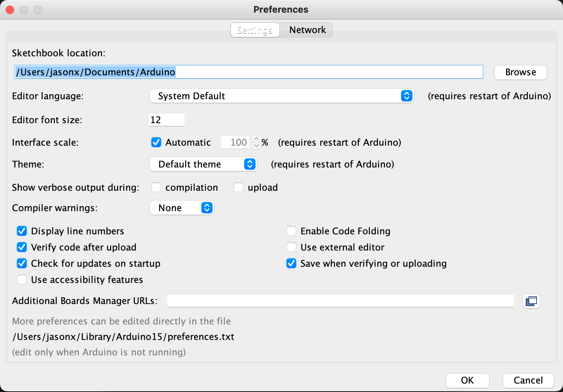The width and height of the screenshot is (563, 392).
Task: Open the Editor language dropdown
Action: 281,96
